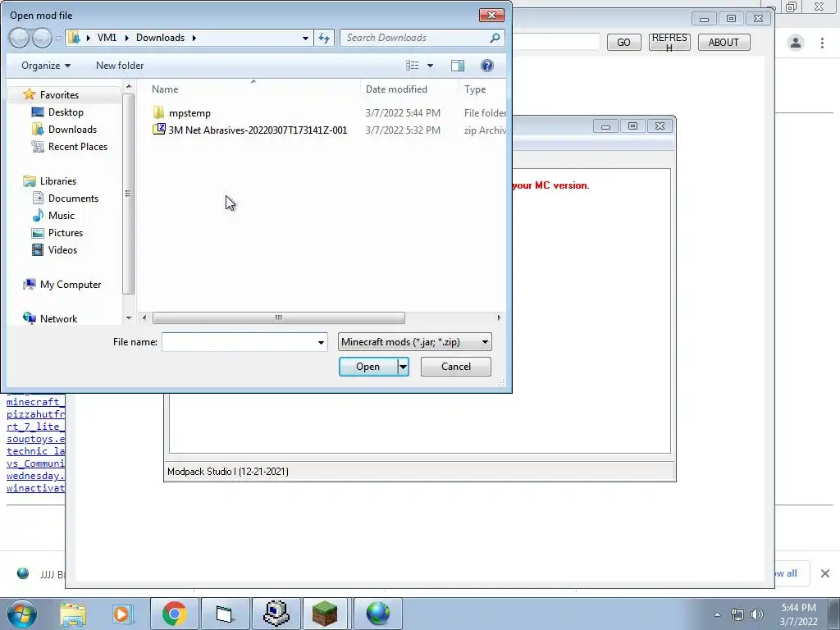840x630 pixels.
Task: Click the volume speaker tray icon
Action: coord(757,614)
